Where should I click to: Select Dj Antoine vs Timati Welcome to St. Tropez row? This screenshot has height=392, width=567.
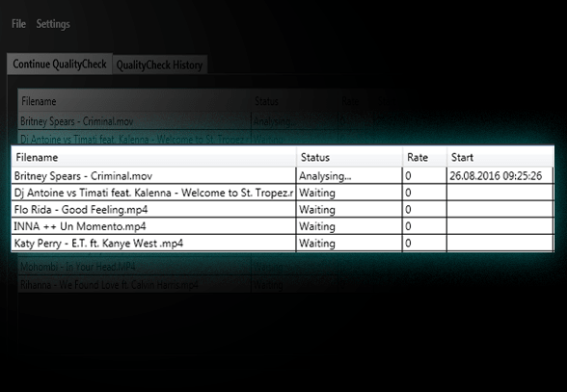point(283,193)
